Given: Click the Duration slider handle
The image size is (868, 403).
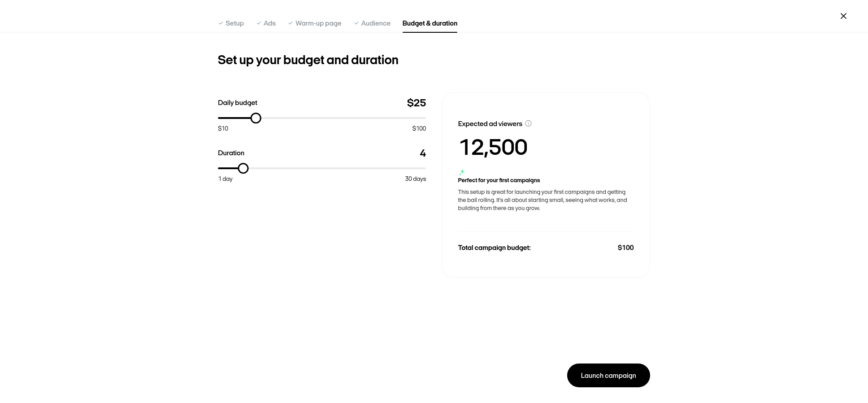Looking at the screenshot, I should point(243,168).
